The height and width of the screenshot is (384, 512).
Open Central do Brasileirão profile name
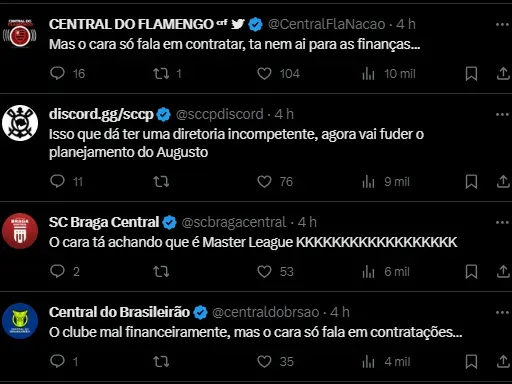pyautogui.click(x=119, y=312)
